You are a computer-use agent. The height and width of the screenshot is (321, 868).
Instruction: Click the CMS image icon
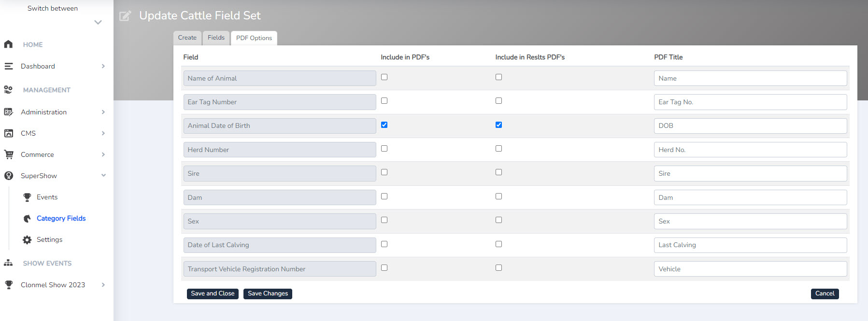pyautogui.click(x=9, y=133)
